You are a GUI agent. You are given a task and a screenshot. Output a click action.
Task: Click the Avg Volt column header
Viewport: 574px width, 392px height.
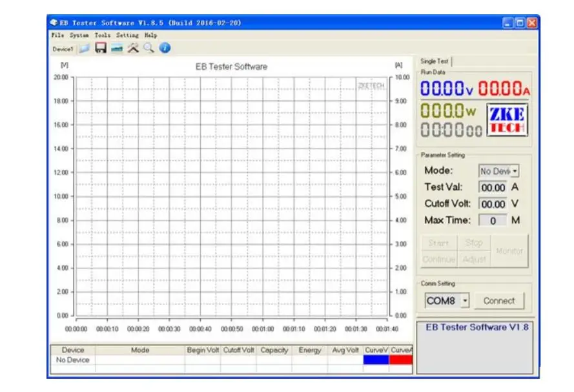tap(345, 350)
